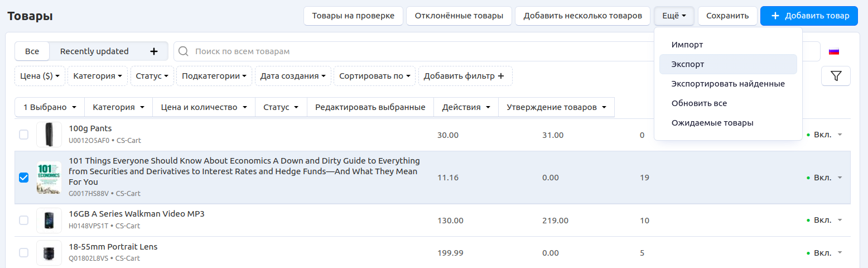Check the 100g Pants checkbox

click(23, 135)
